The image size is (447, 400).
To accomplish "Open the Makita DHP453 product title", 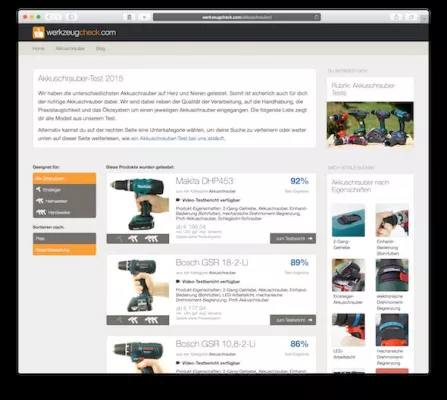I will (x=204, y=181).
